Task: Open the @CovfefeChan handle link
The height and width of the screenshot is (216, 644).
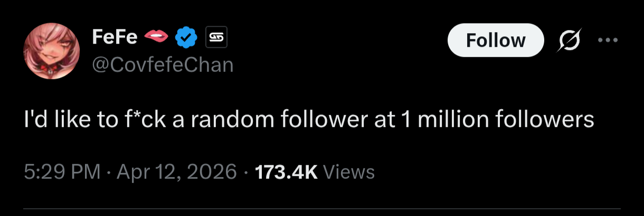Action: click(162, 65)
